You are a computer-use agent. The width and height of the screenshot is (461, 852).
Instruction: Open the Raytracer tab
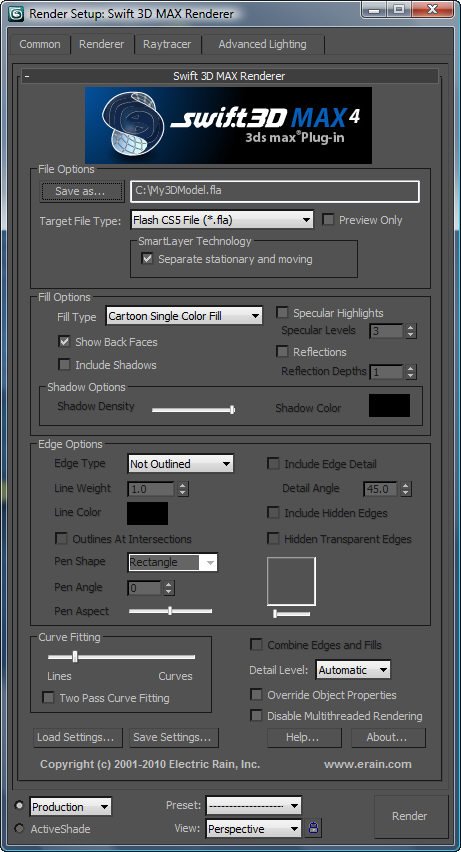tap(167, 44)
